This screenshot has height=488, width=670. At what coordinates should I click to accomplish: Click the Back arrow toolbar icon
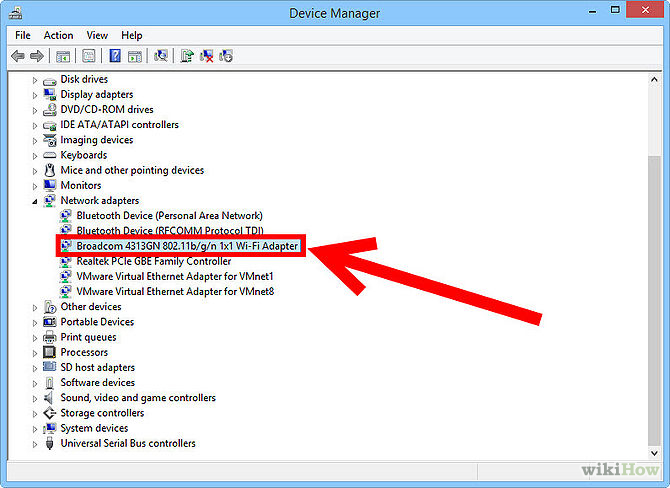point(18,56)
